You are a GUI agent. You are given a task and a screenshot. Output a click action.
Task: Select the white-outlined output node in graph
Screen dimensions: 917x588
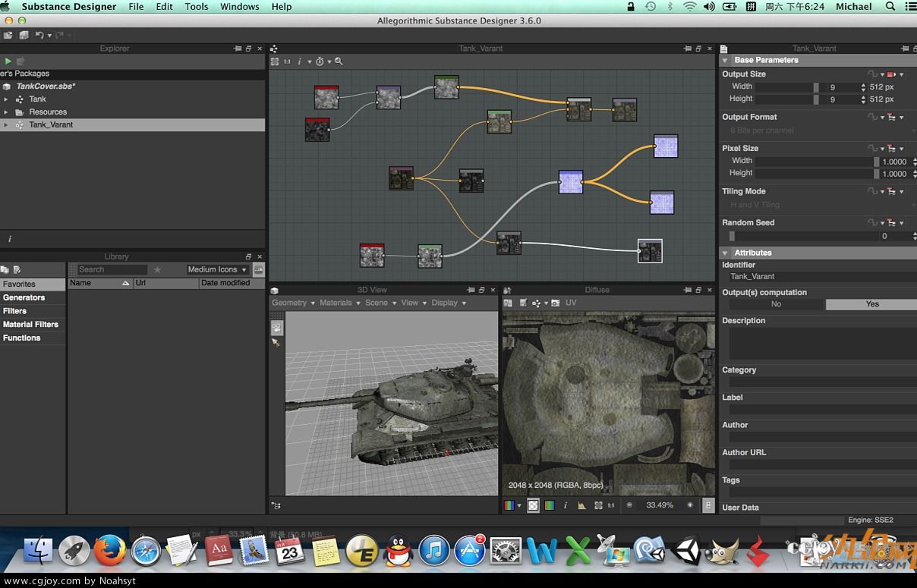pyautogui.click(x=650, y=251)
